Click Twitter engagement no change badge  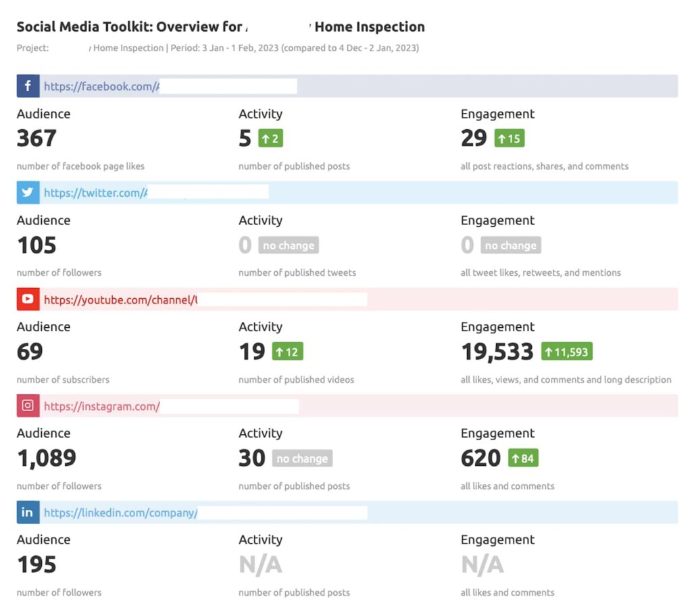[x=511, y=245]
